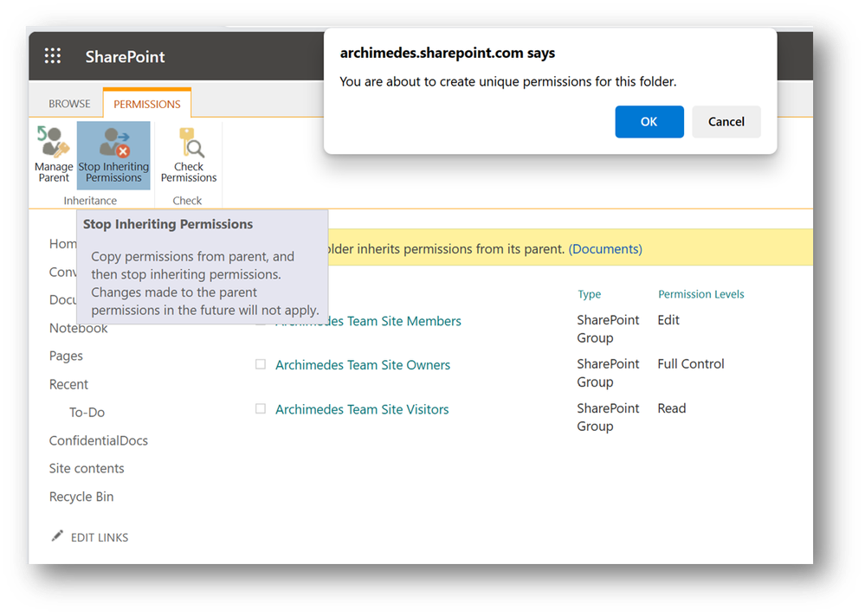Click Stop Inheriting Permissions ribbon button

pos(113,155)
